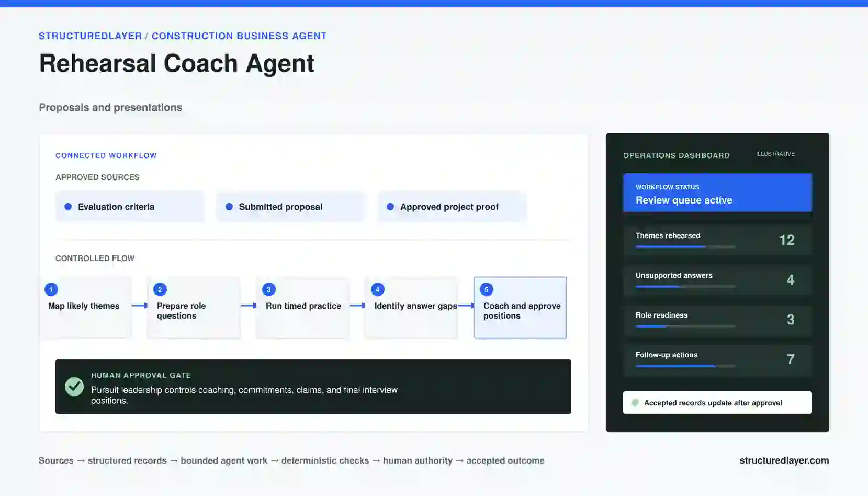Click the Themes rehearsed label
868x496 pixels.
(668, 235)
